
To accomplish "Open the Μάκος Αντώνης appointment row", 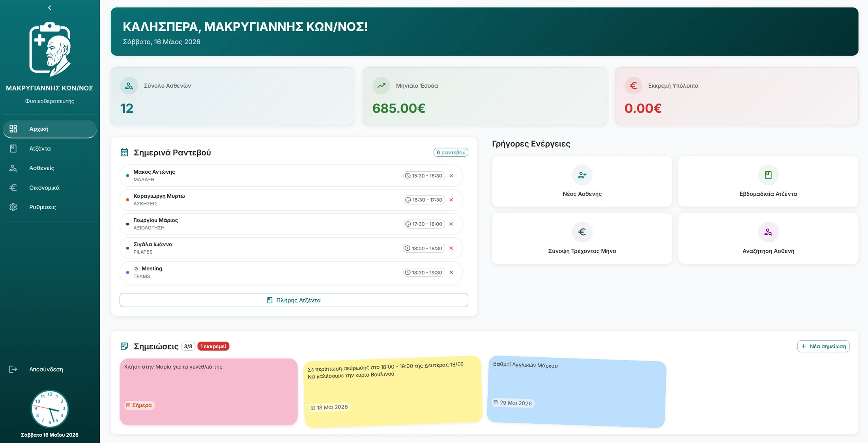I will point(291,176).
